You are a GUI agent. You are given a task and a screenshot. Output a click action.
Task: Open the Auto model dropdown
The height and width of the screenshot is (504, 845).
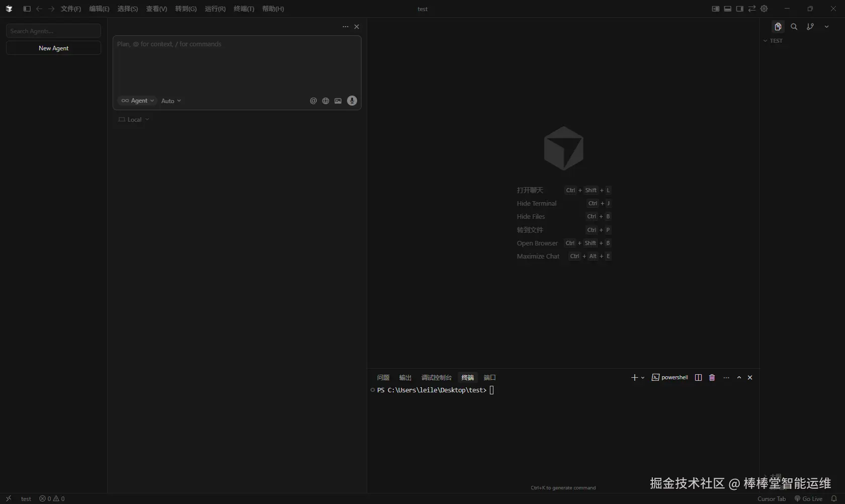tap(171, 101)
